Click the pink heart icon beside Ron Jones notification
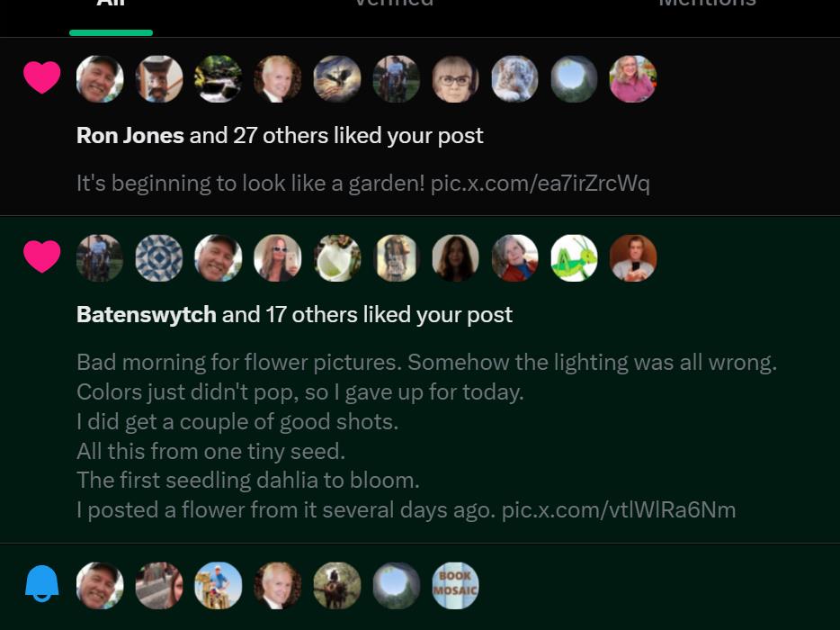The width and height of the screenshot is (840, 630). tap(41, 77)
